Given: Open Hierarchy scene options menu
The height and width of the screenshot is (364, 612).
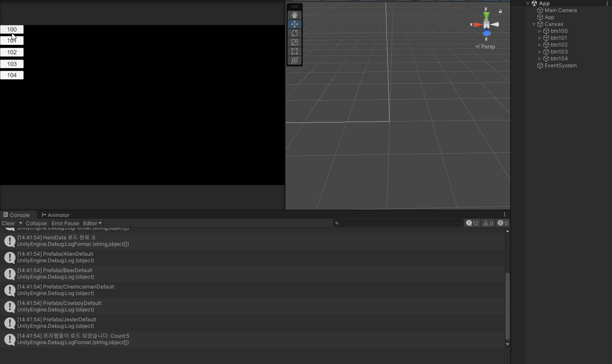Looking at the screenshot, I should (607, 3).
